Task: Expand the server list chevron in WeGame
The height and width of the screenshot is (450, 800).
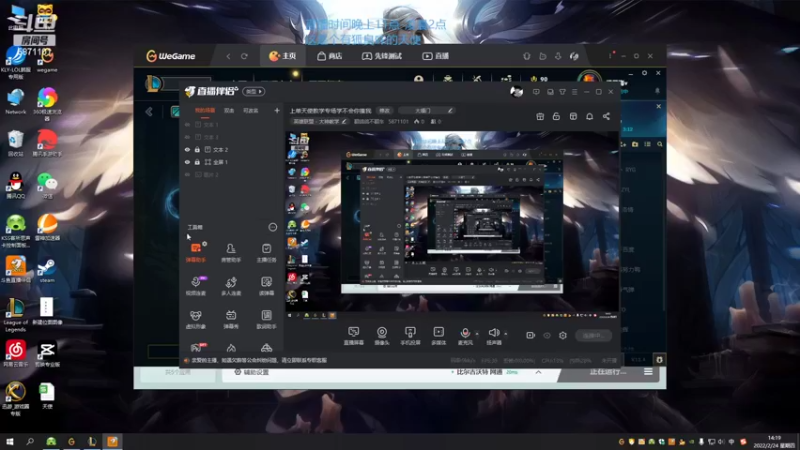Action: click(x=538, y=372)
